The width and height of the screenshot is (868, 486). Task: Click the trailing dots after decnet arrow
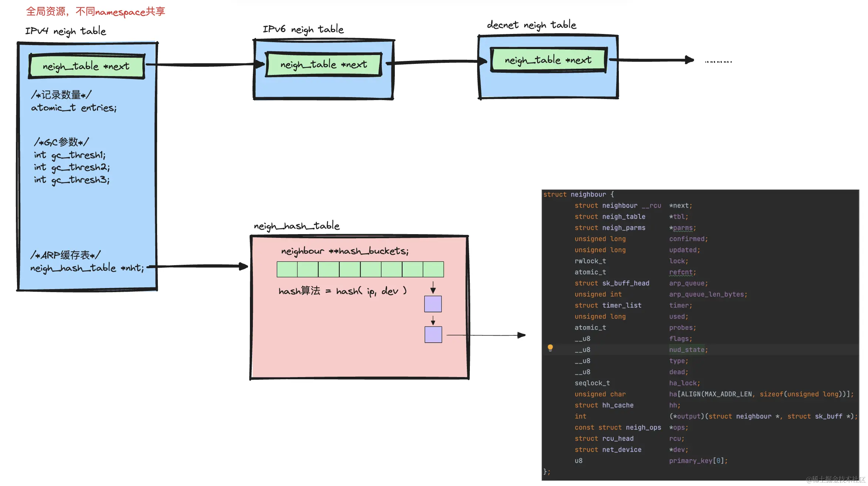[718, 62]
